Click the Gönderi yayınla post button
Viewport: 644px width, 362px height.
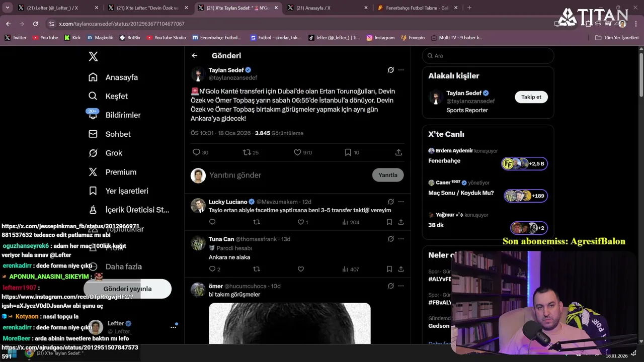127,289
